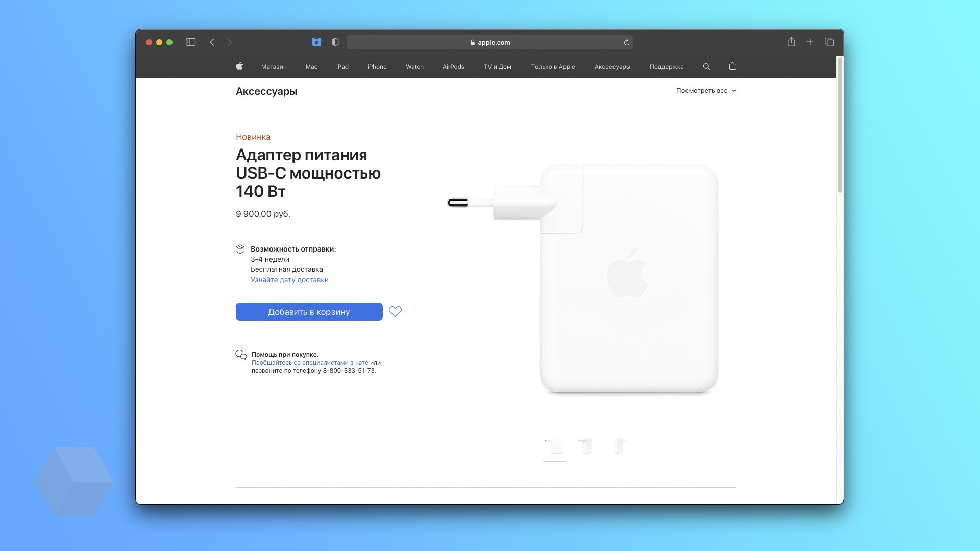Expand the Посмотреть все dropdown

(706, 91)
